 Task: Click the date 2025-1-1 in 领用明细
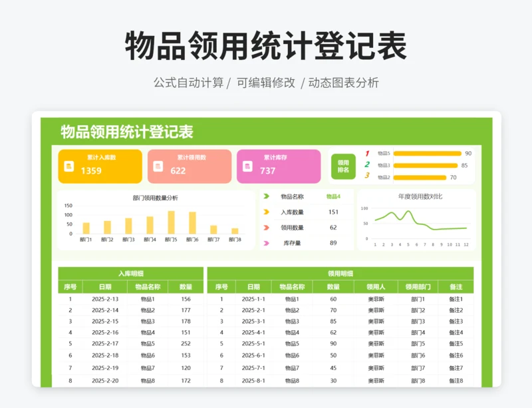tap(253, 299)
